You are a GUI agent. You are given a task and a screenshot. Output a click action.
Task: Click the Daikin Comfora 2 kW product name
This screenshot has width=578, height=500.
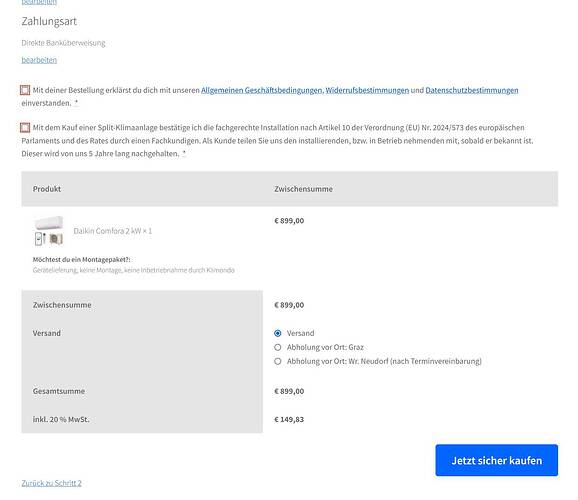tap(113, 231)
